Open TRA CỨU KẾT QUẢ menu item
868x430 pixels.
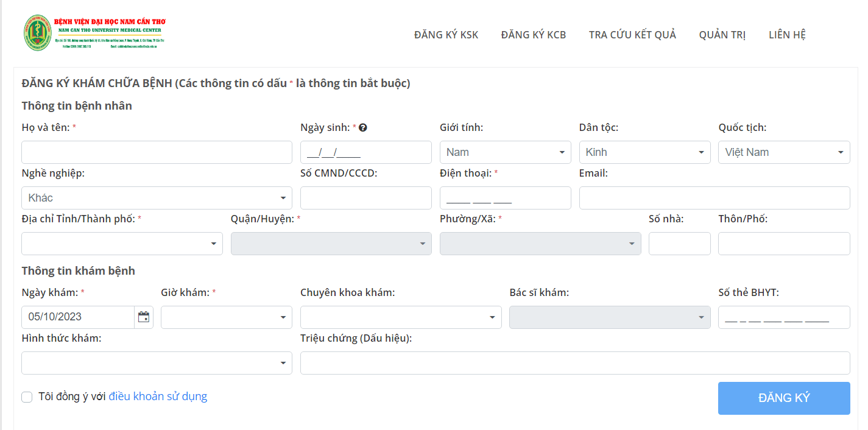point(632,35)
